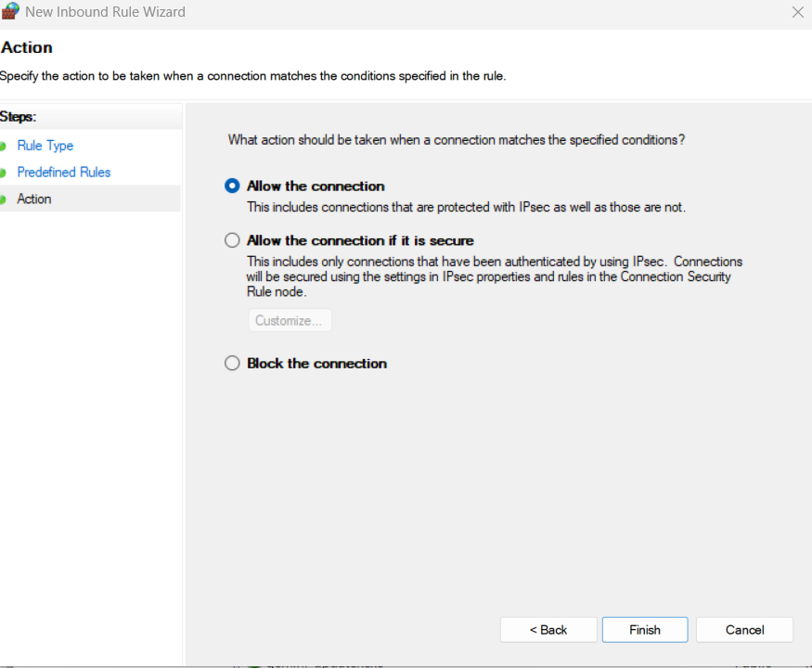The image size is (812, 668).
Task: Select the 'Block the connection' radio button
Action: click(x=232, y=364)
